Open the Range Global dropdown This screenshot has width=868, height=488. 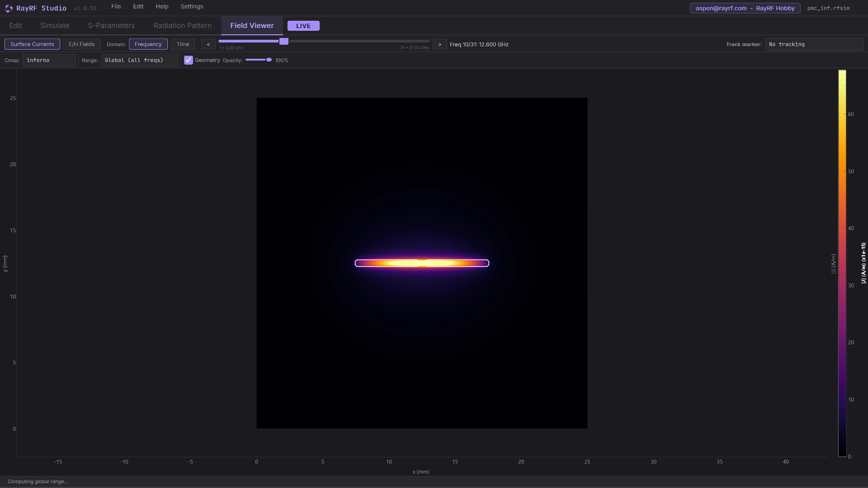pyautogui.click(x=139, y=60)
